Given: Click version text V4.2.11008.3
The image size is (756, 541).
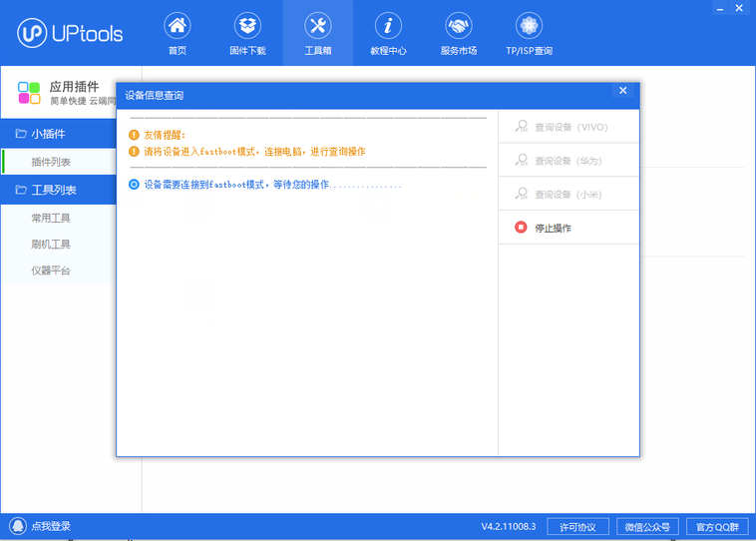Looking at the screenshot, I should (509, 526).
